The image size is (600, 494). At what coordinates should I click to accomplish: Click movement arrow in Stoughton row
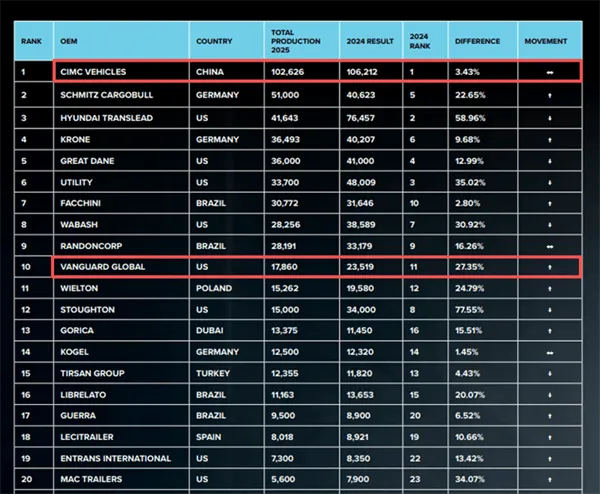coord(550,310)
